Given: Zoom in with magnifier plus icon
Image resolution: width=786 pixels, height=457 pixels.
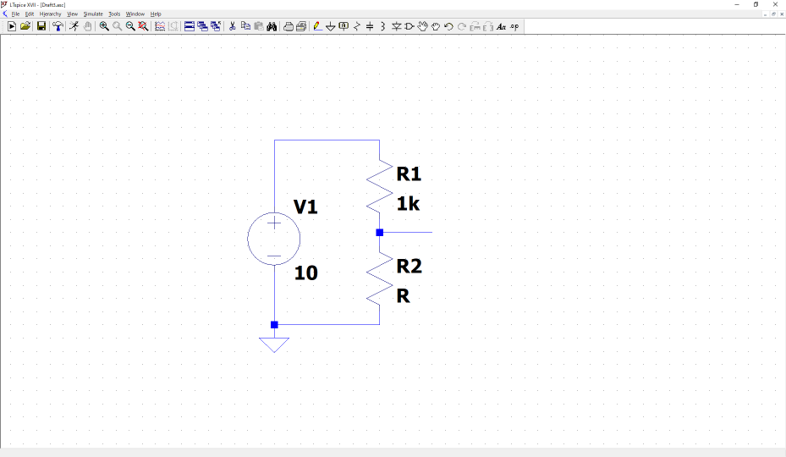Looking at the screenshot, I should tap(104, 27).
